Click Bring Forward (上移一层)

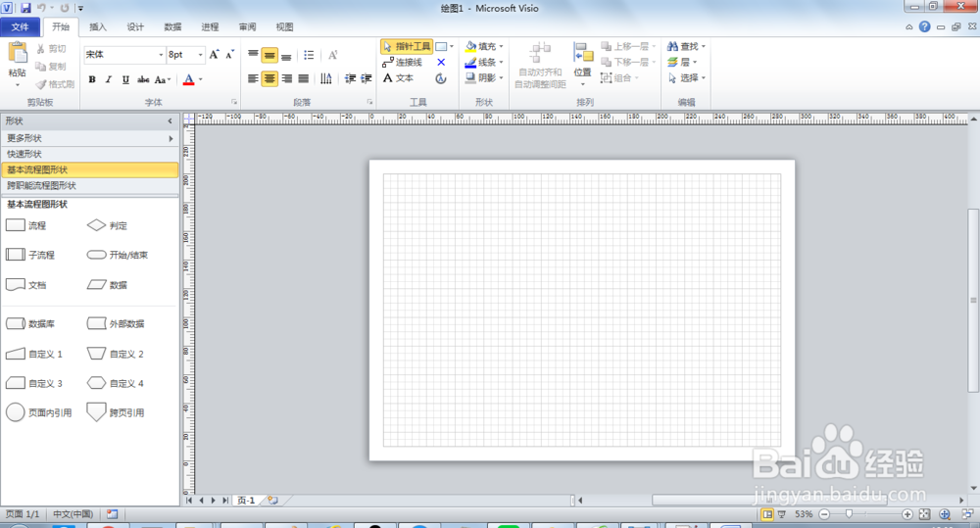628,46
